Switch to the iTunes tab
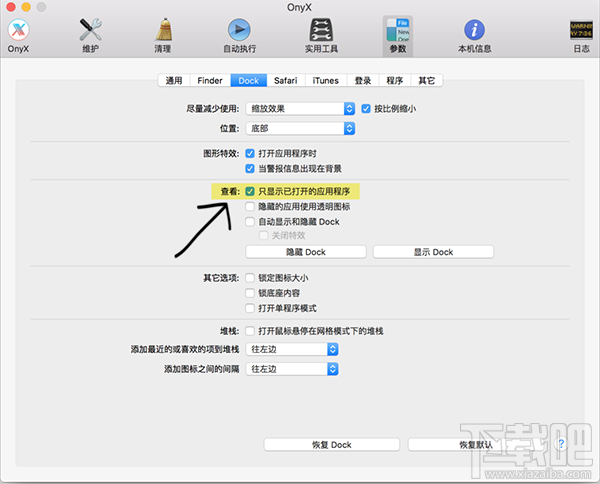 pyautogui.click(x=326, y=81)
